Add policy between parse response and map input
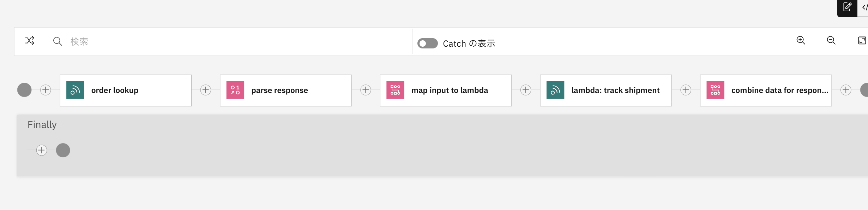This screenshot has width=868, height=210. (x=366, y=90)
